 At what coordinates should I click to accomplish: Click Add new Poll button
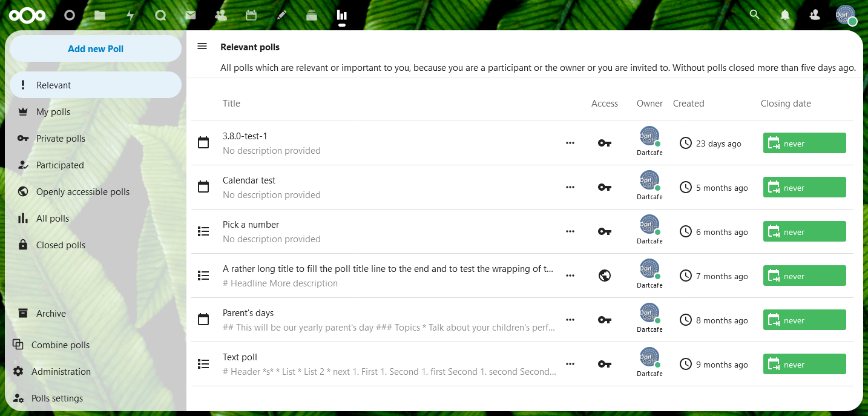[96, 48]
